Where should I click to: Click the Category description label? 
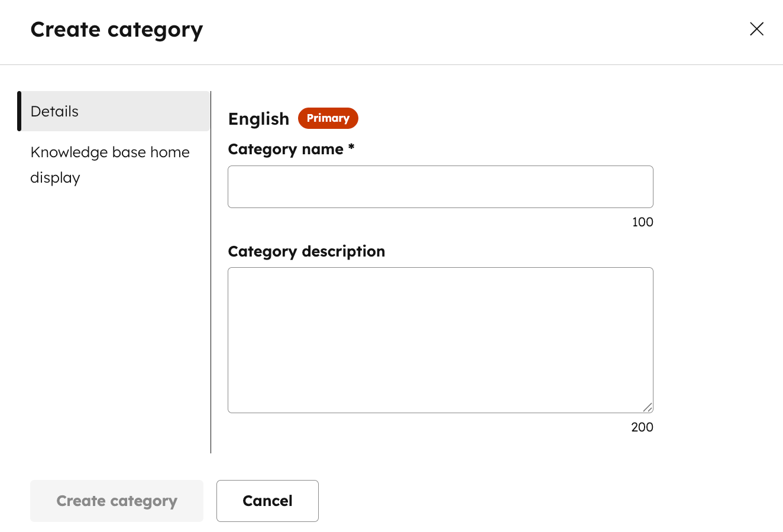[x=306, y=251]
